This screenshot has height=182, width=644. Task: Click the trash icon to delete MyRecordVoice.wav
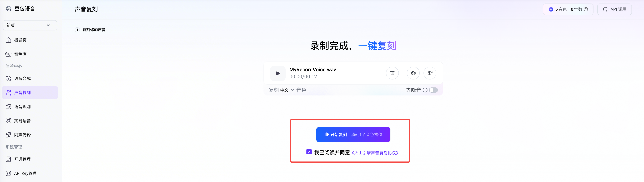pyautogui.click(x=392, y=73)
